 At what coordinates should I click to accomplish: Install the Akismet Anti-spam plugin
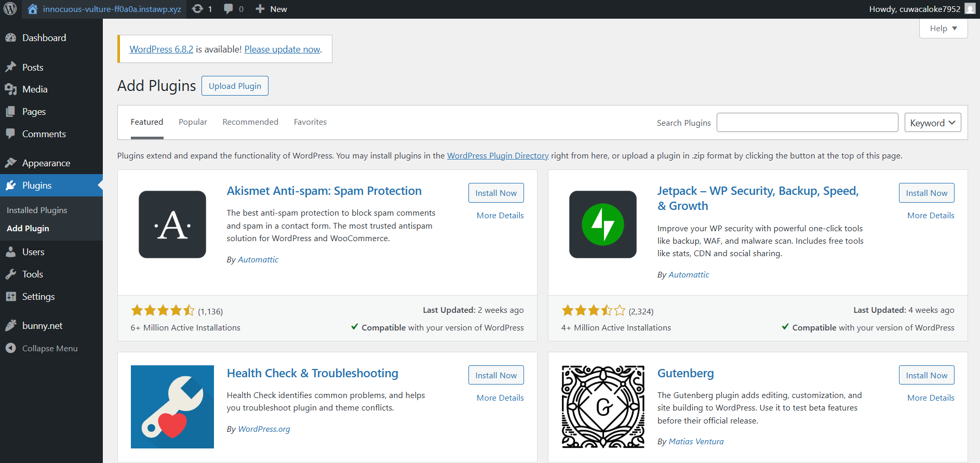496,193
